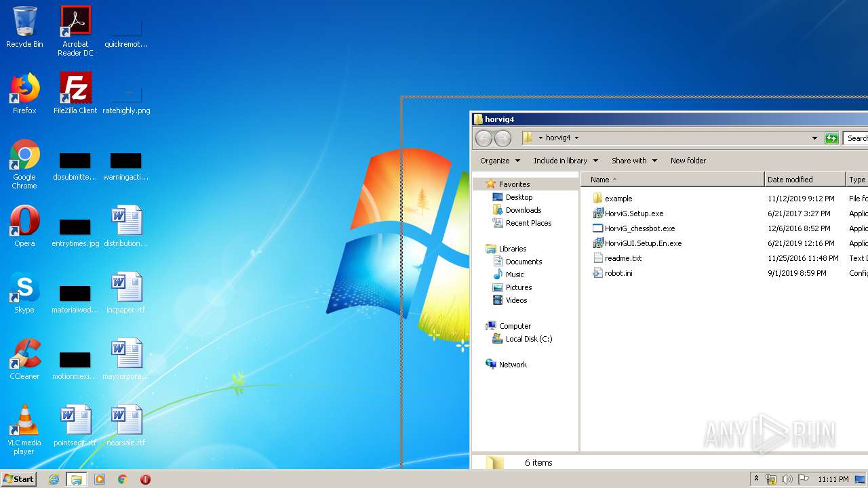
Task: Open Windows Explorer taskbar button
Action: pyautogui.click(x=77, y=479)
